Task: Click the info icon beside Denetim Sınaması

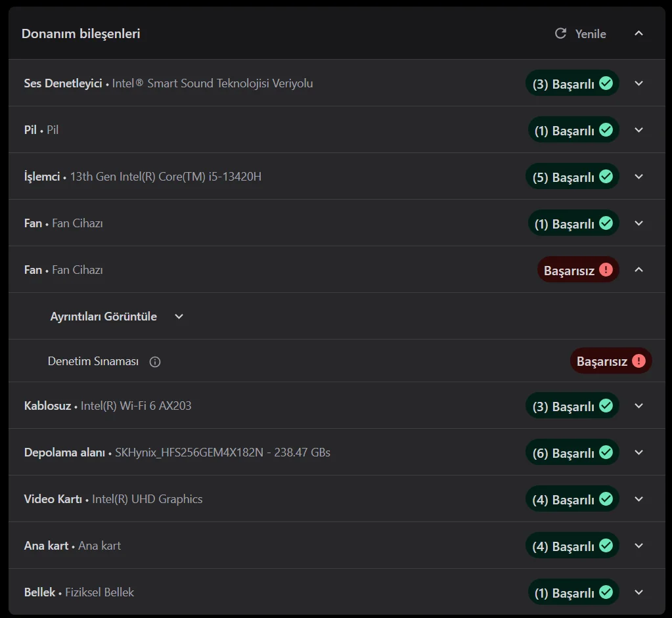Action: pyautogui.click(x=155, y=362)
